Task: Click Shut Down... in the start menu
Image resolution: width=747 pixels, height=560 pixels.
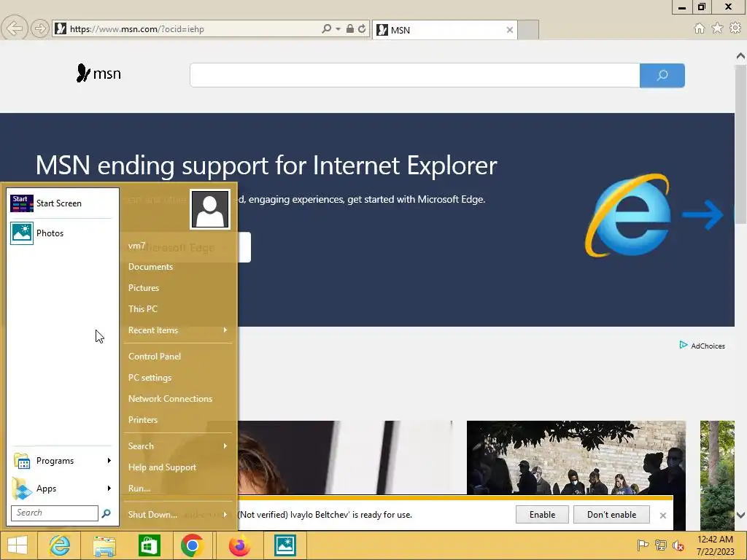Action: pyautogui.click(x=152, y=515)
